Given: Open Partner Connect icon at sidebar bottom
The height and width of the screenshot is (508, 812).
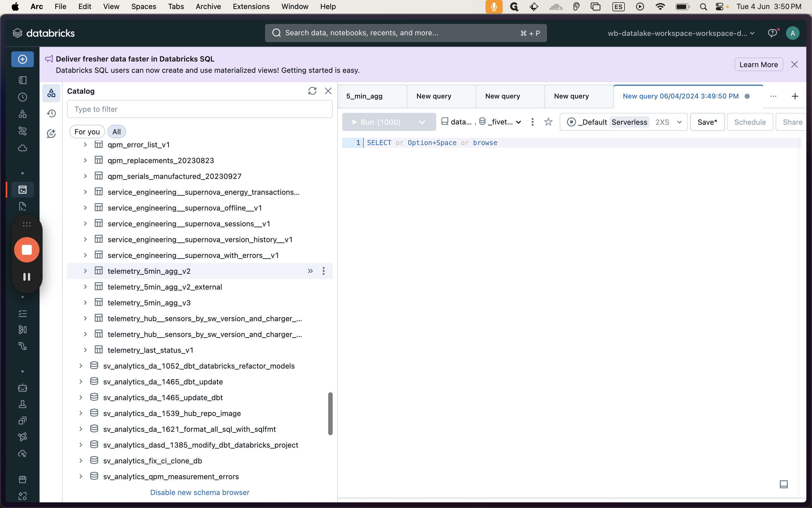Looking at the screenshot, I should coord(23,496).
